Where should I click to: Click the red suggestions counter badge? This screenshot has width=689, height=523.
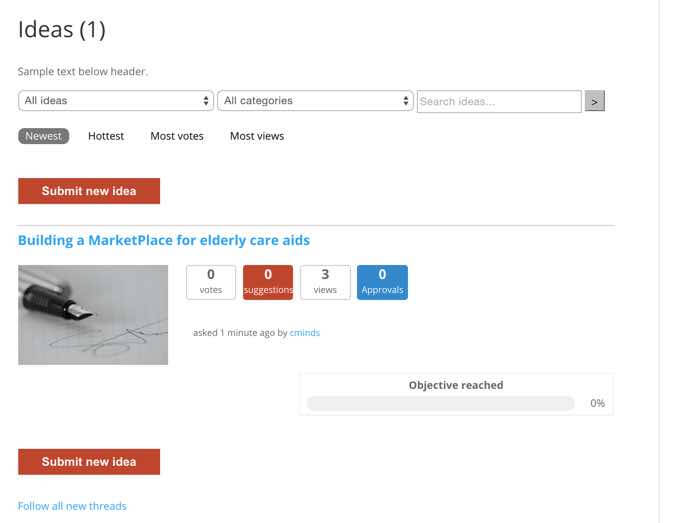(x=268, y=282)
